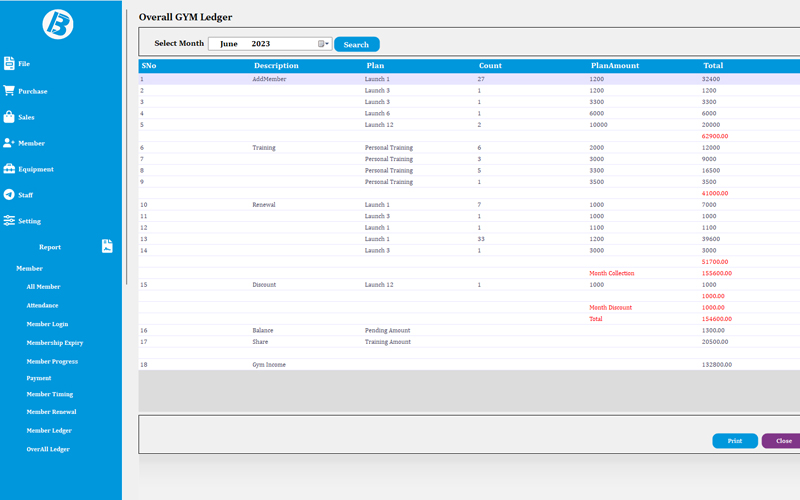Open the OverAll Ledger report

pyautogui.click(x=48, y=449)
